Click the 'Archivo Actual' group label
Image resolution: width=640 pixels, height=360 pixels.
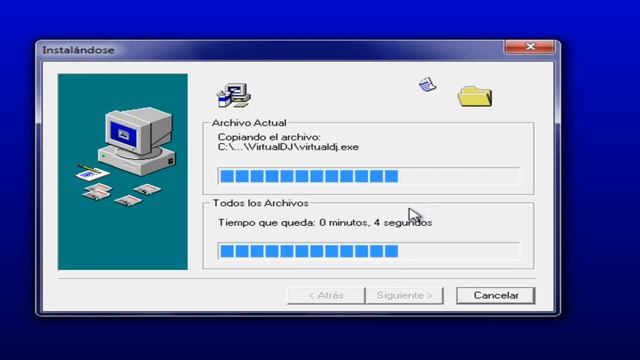(249, 123)
